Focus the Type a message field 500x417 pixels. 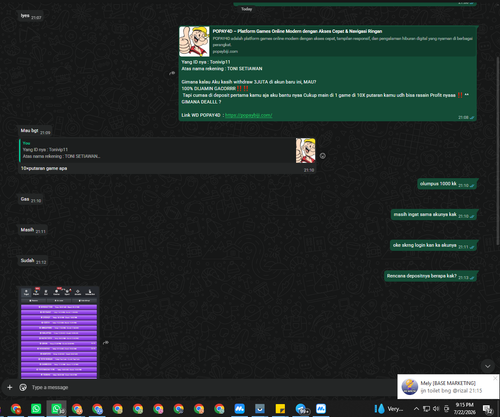tap(213, 387)
